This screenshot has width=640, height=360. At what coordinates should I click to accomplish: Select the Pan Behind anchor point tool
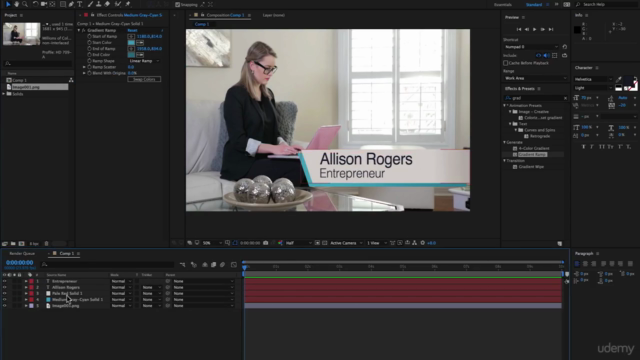(x=52, y=4)
